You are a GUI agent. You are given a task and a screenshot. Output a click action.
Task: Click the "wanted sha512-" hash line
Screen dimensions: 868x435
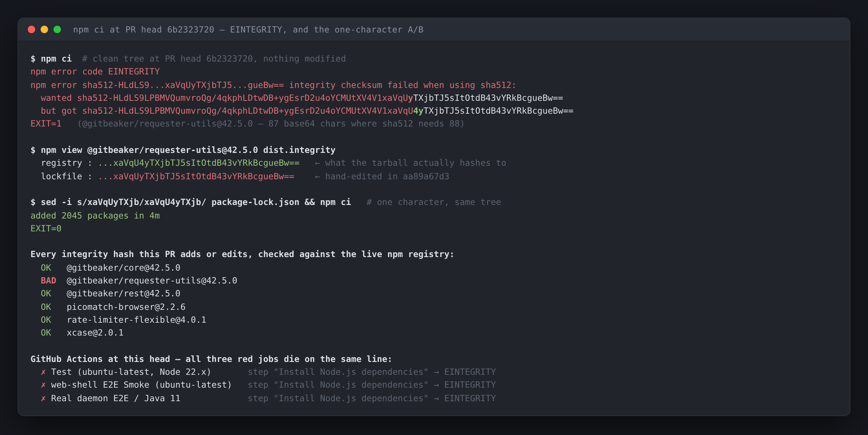302,98
